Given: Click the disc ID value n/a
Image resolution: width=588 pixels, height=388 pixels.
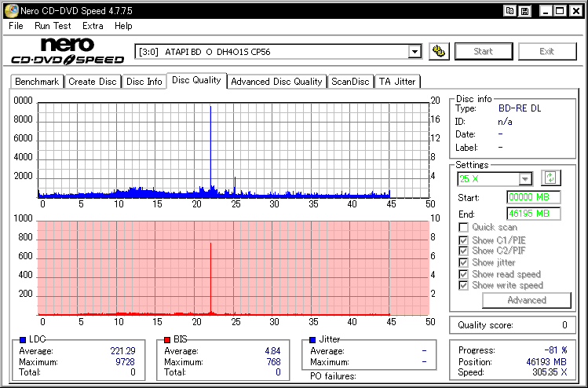Looking at the screenshot, I should point(505,122).
